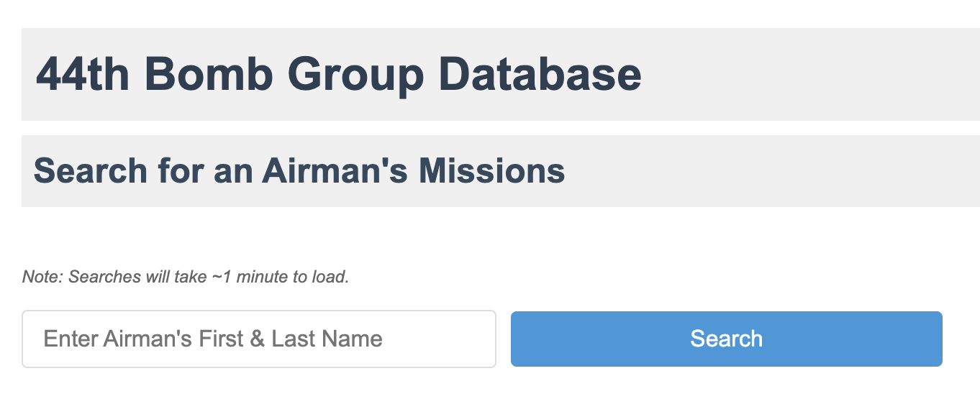980x394 pixels.
Task: Click the placeholder text "Enter Airman's First & Last Name"
Action: click(213, 339)
